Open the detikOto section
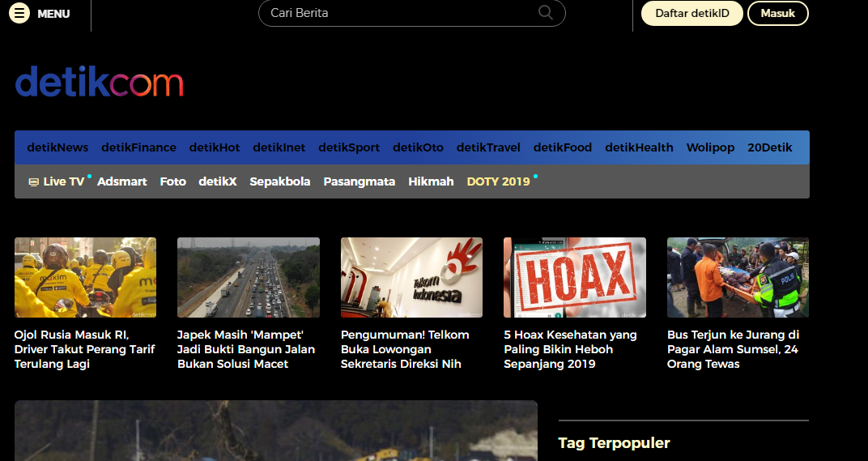Screen dimensions: 868x461 point(418,147)
